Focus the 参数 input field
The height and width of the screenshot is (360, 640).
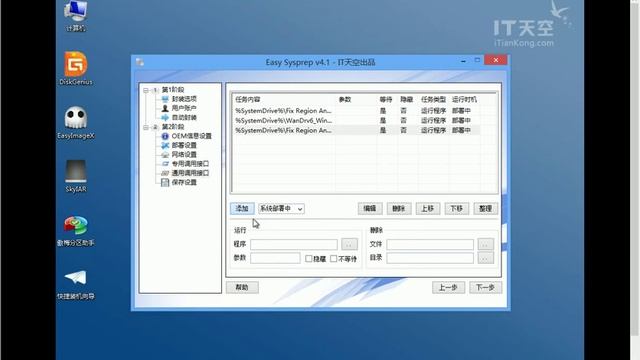coord(276,258)
